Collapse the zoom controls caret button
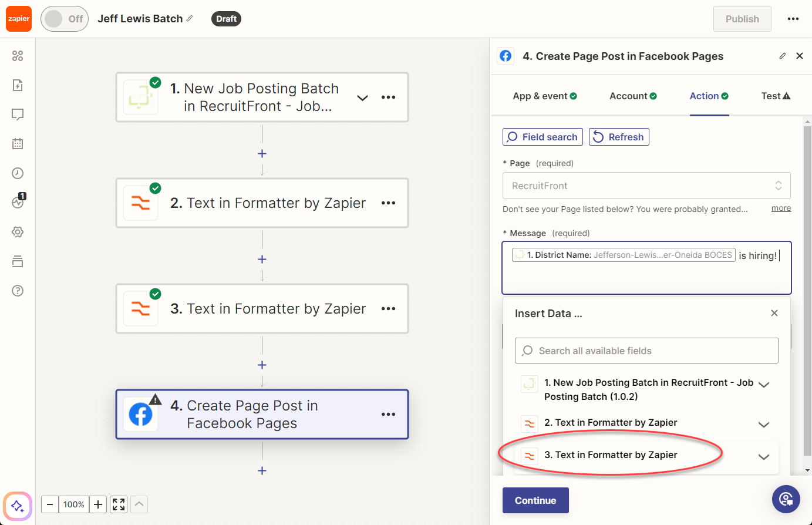 [139, 504]
